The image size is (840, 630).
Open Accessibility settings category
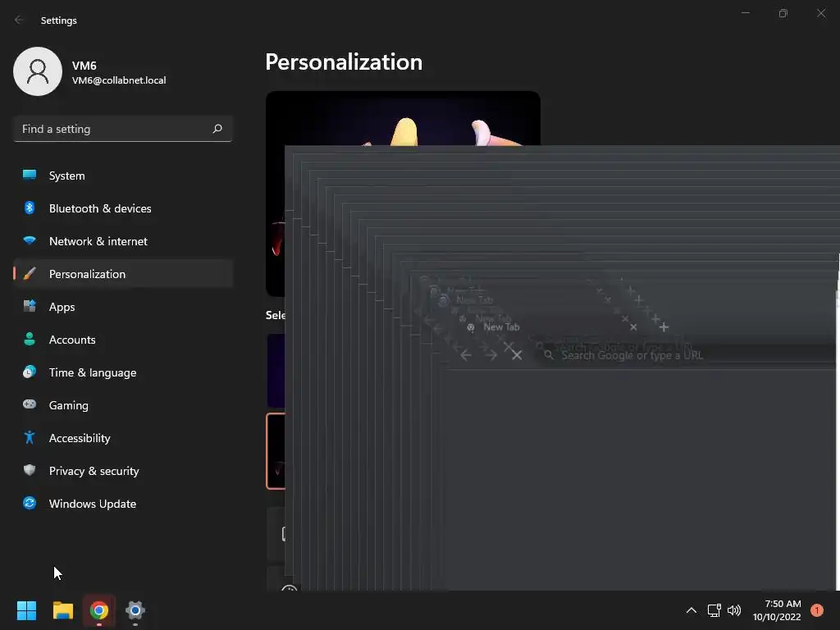point(123,438)
